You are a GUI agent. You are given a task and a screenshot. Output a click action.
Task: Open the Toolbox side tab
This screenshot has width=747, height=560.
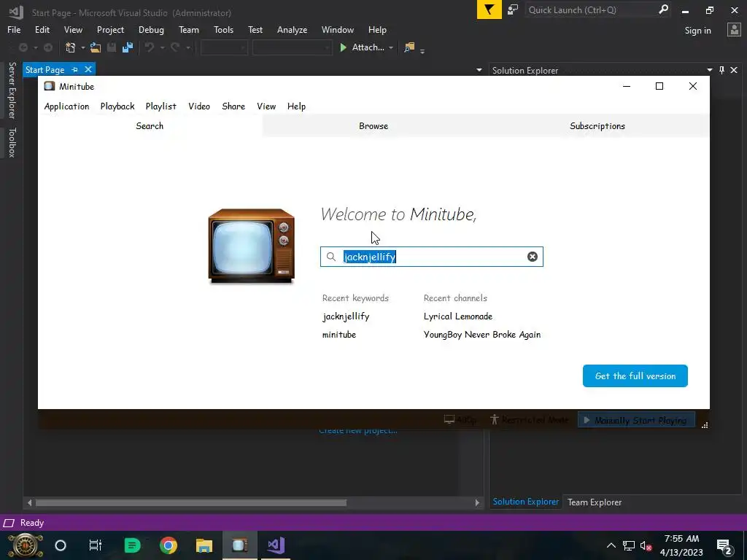click(12, 142)
